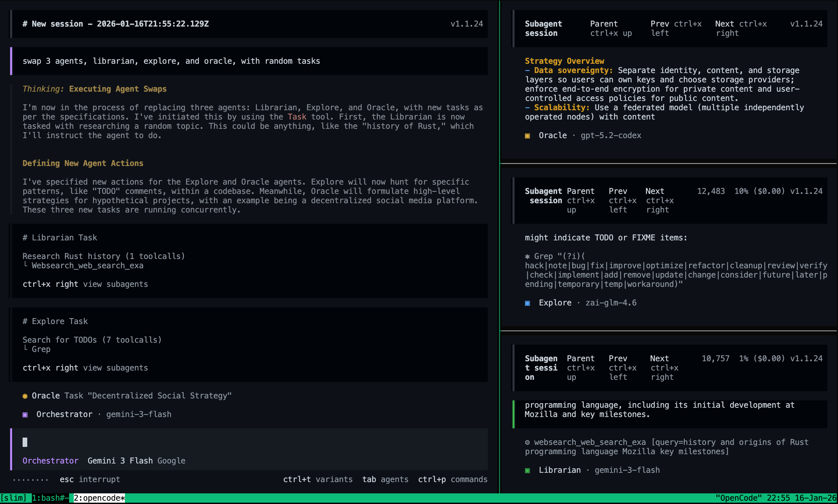Click the prompt input field cursor
Screen dimensions: 838x504
point(25,442)
